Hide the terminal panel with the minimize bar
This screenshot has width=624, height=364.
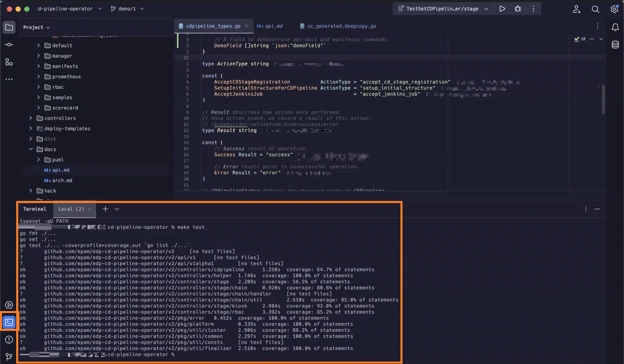(x=597, y=209)
